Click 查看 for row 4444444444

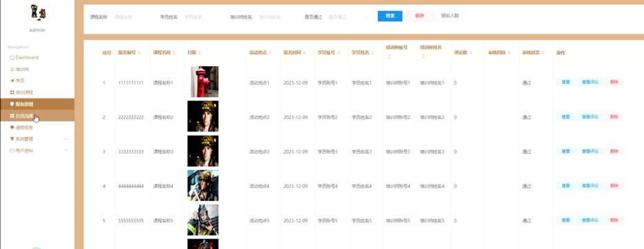(565, 186)
